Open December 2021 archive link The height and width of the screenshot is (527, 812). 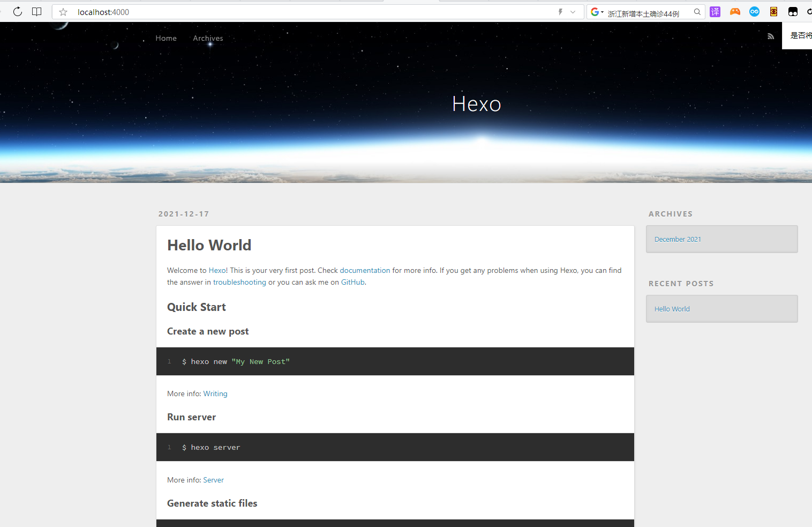[x=678, y=239]
